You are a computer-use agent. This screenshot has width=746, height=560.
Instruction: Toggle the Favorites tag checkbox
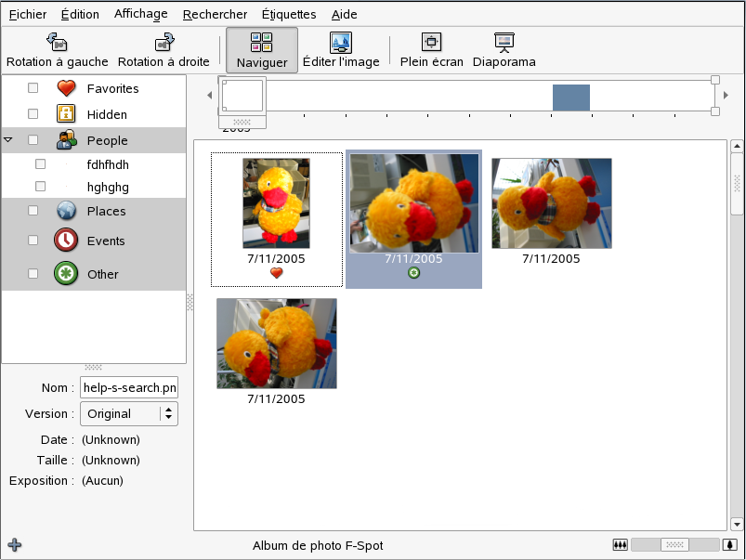coord(33,88)
